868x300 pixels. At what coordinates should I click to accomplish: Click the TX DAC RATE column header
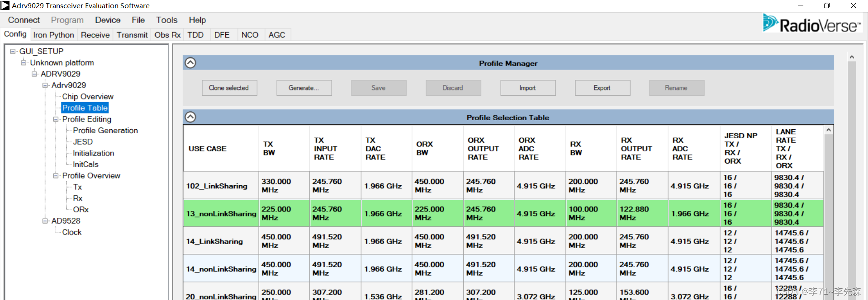387,149
